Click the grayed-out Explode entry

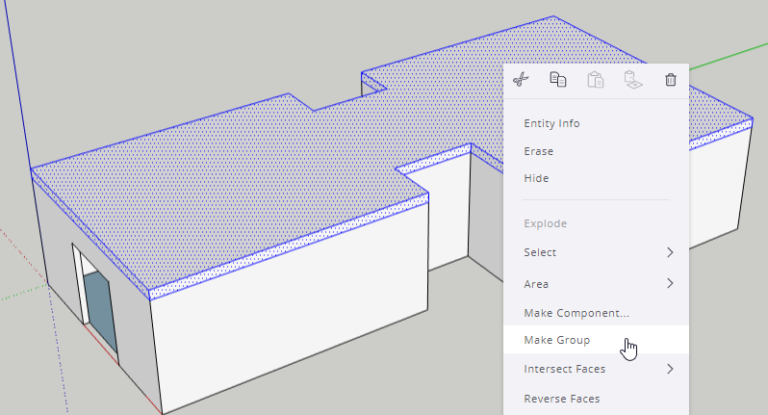tap(545, 224)
